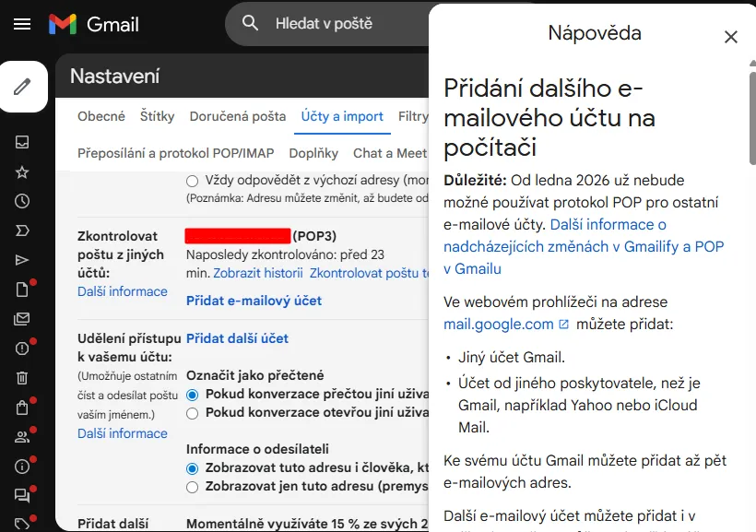Open the Inbox icon in sidebar

[x=22, y=142]
